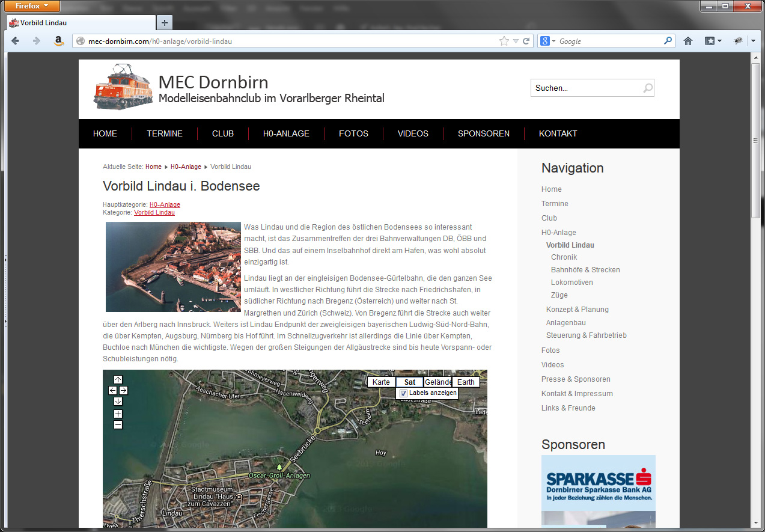Open Konzept & Planung in the sidebar
The image size is (765, 532).
point(578,310)
